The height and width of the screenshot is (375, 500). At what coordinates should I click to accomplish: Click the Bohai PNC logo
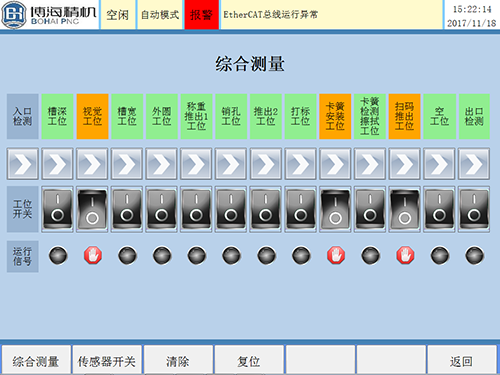pos(49,14)
